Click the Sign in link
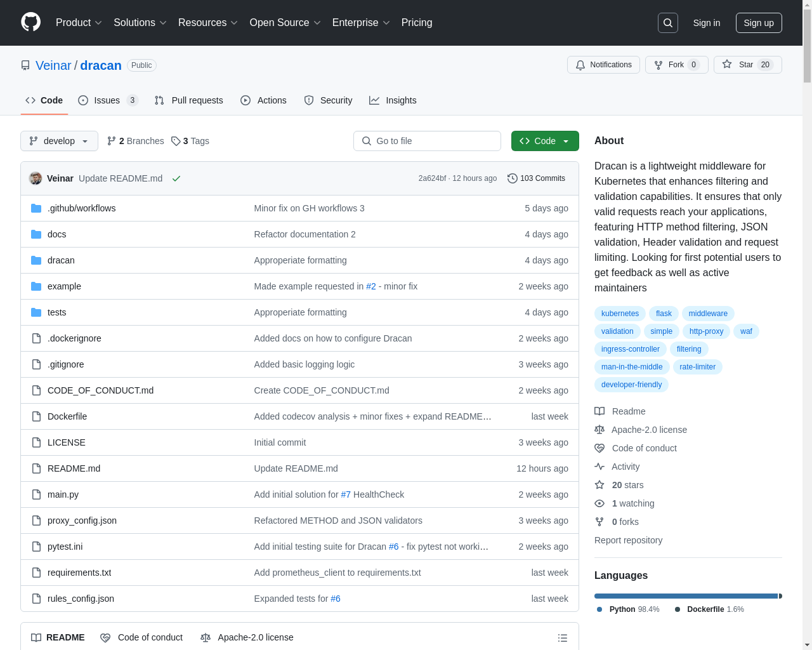This screenshot has height=650, width=812. coord(707,23)
